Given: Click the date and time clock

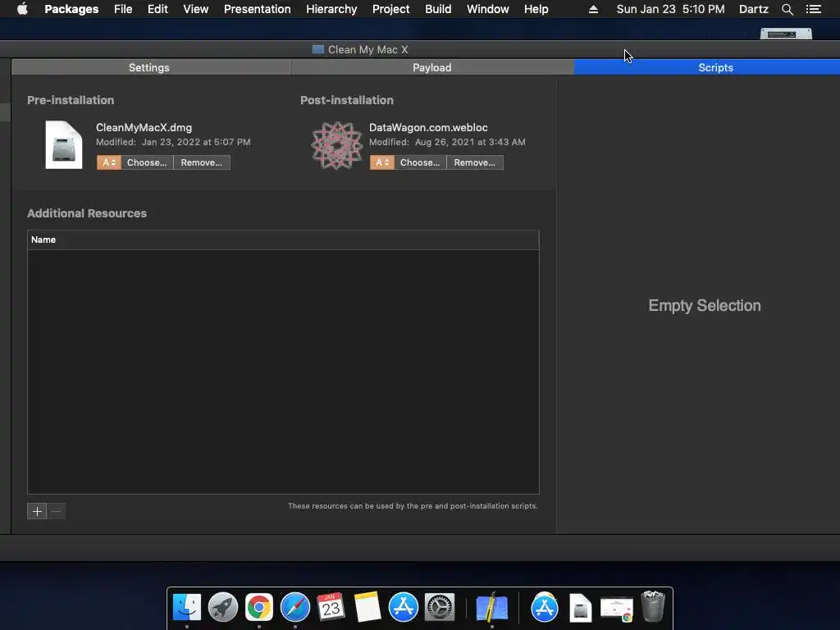Looking at the screenshot, I should click(x=670, y=9).
